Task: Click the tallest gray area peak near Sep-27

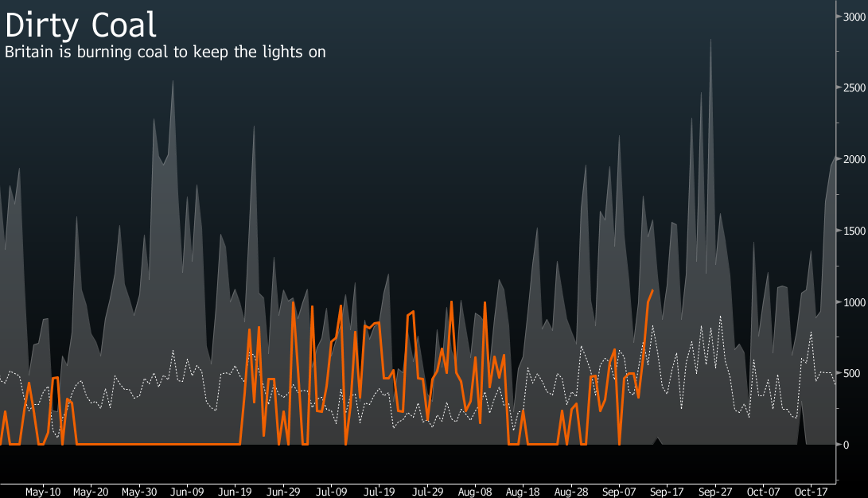Action: 710,41
